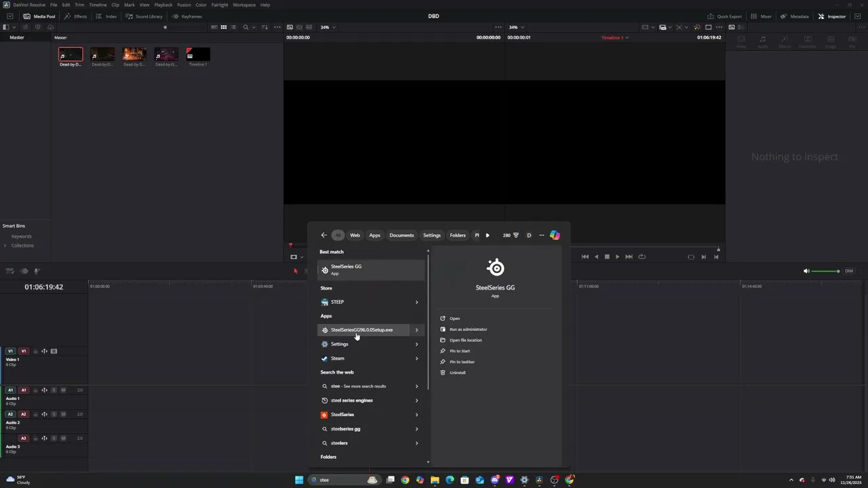Expand the steelers web result arrow
868x488 pixels.
(416, 443)
